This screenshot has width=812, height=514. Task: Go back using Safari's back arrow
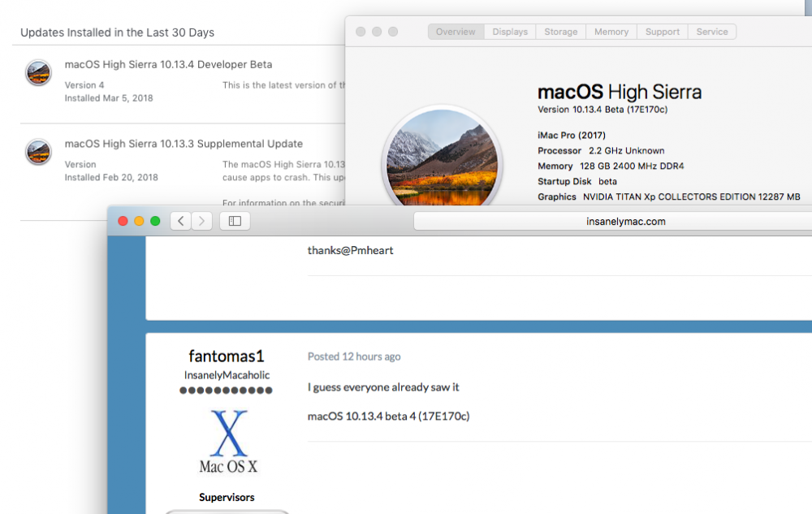(x=181, y=221)
